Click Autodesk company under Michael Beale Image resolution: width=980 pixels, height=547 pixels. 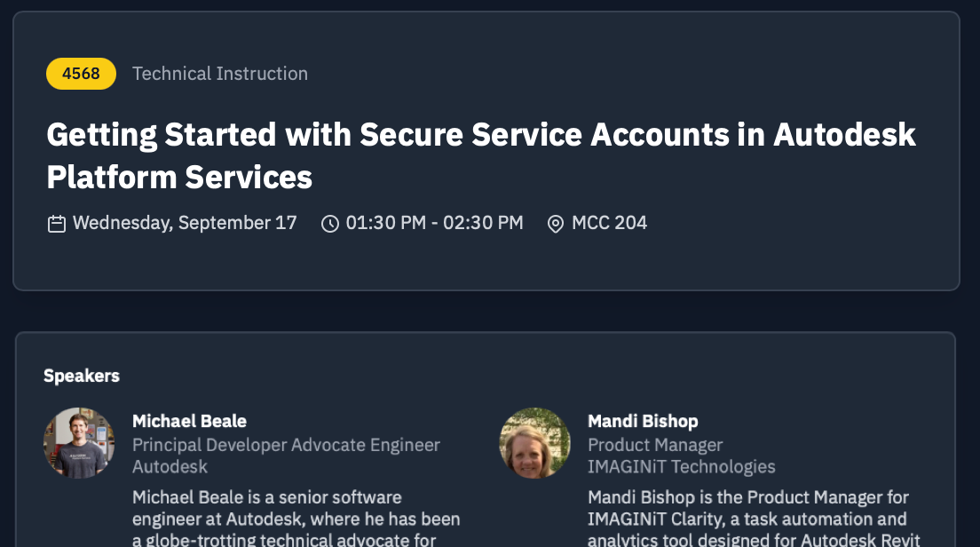pos(170,466)
